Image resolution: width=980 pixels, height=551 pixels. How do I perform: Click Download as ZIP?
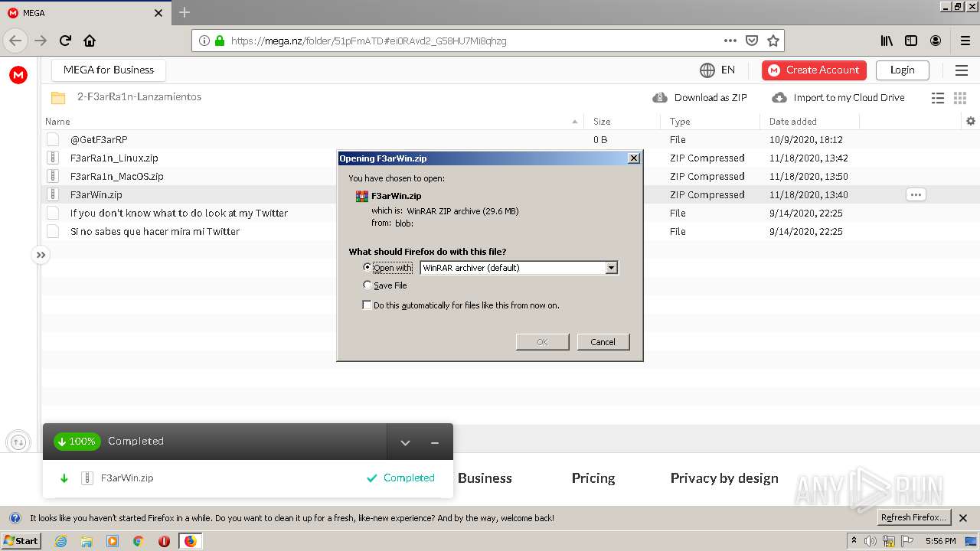click(700, 97)
